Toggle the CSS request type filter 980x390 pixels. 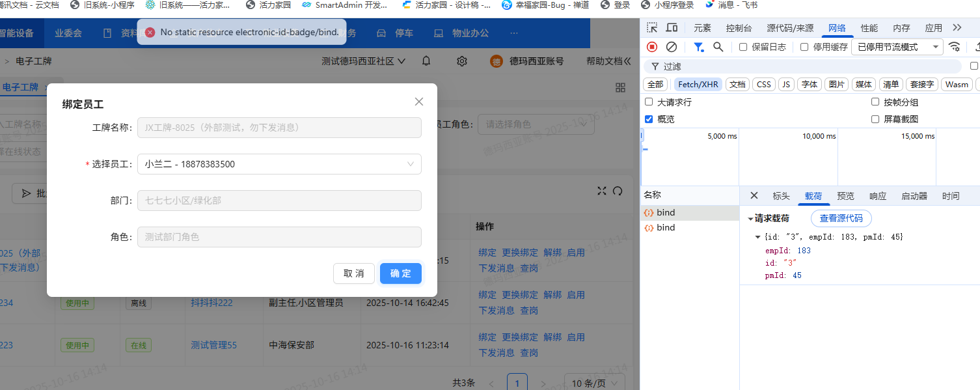tap(764, 85)
